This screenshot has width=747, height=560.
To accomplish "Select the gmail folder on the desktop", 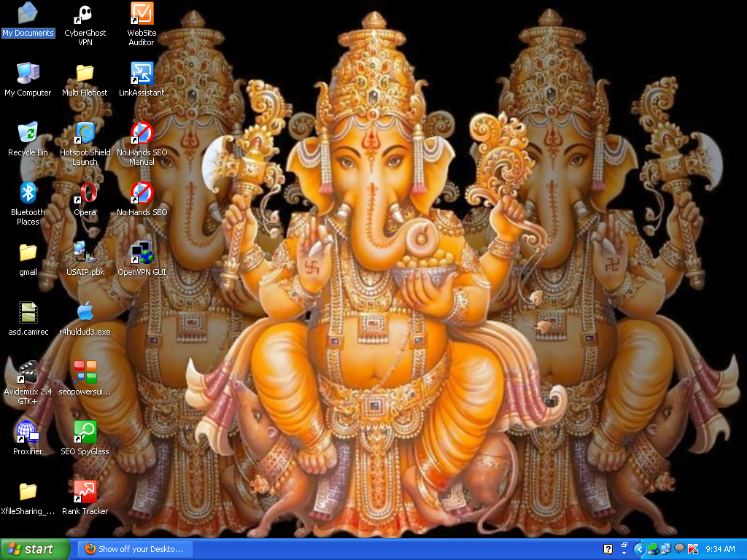I will tap(28, 253).
